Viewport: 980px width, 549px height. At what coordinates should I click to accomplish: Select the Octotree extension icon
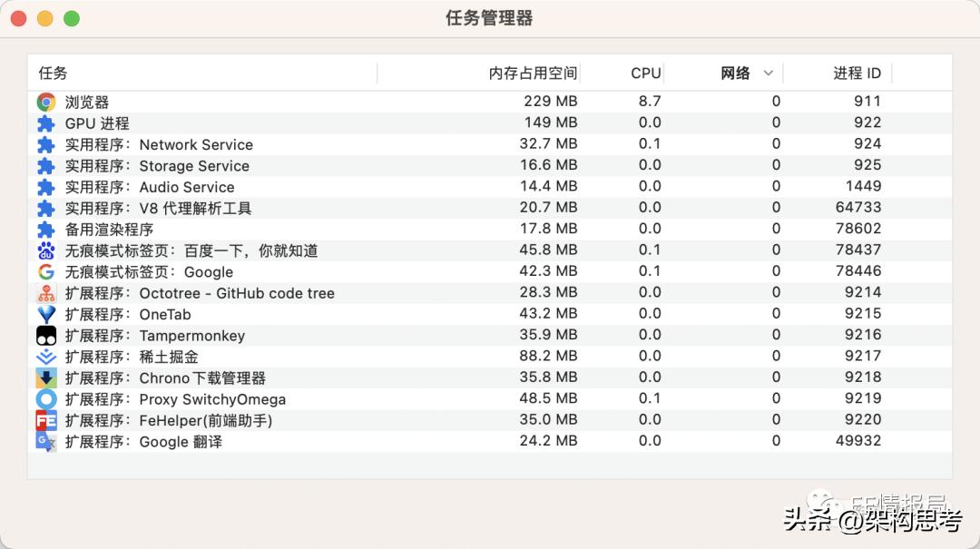pos(46,293)
